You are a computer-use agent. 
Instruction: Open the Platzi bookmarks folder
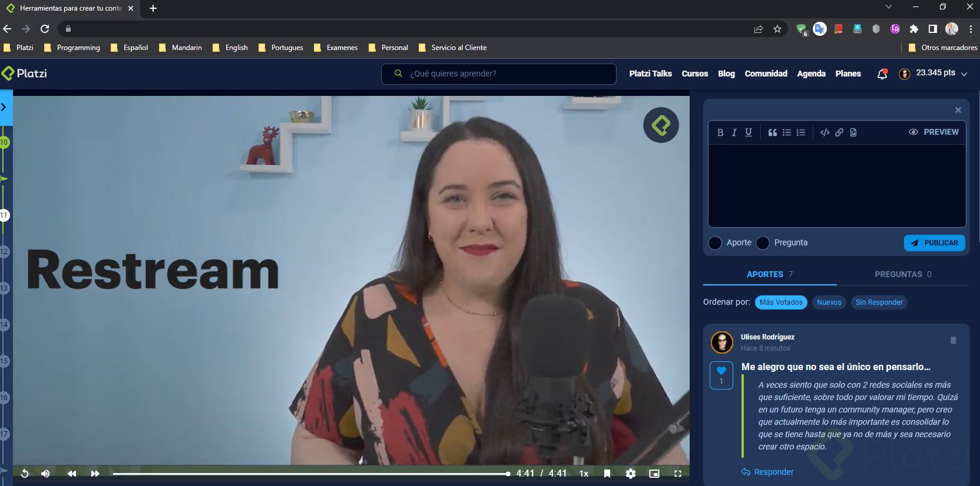point(18,48)
